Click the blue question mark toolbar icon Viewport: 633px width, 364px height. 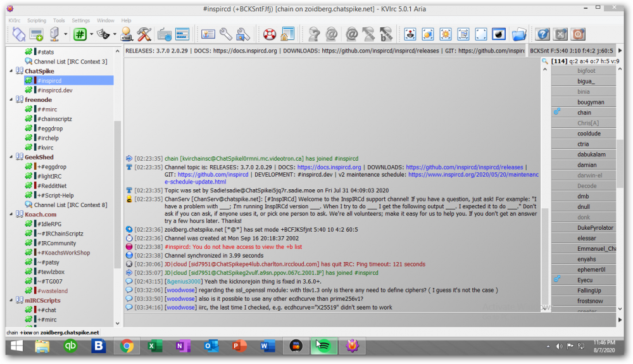pos(542,34)
